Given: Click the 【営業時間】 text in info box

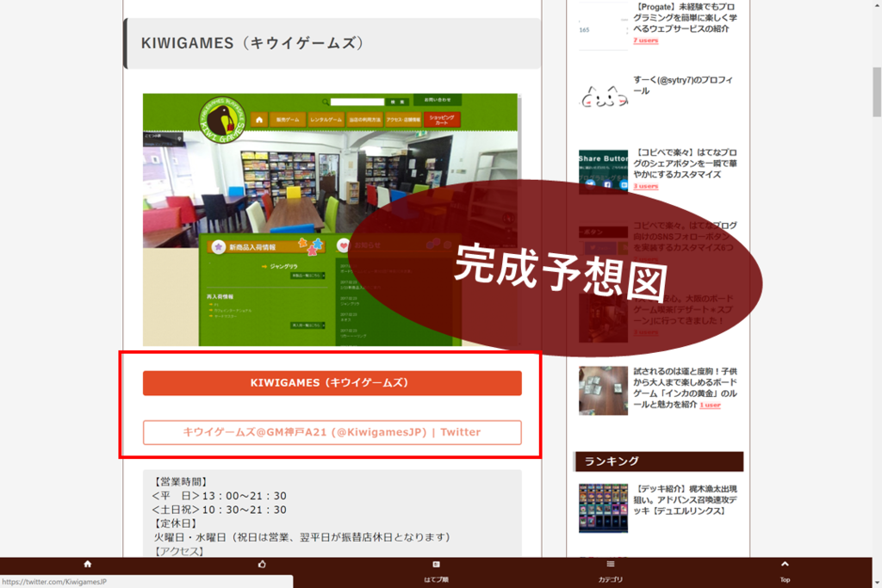Looking at the screenshot, I should pos(180,482).
